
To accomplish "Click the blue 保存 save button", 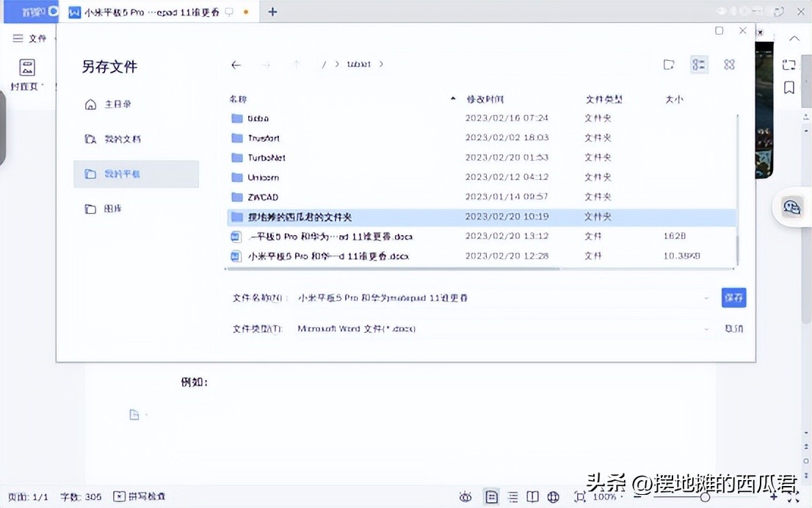I will click(x=733, y=298).
